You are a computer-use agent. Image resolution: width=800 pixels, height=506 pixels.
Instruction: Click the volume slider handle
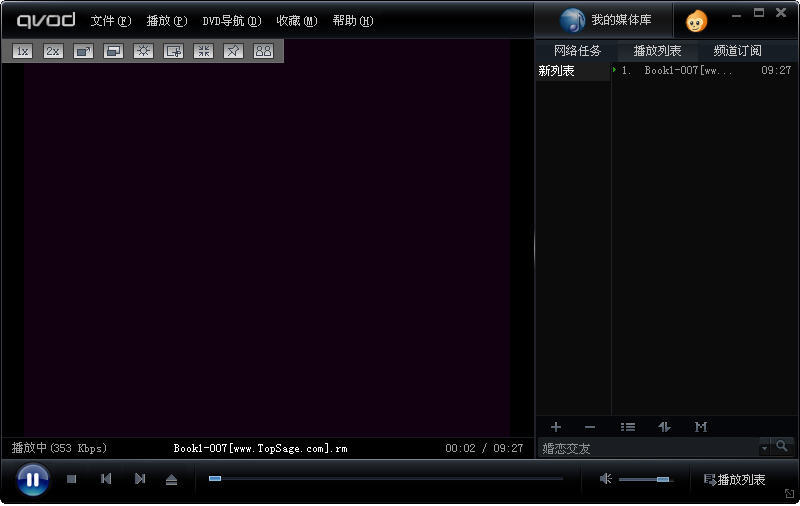663,479
